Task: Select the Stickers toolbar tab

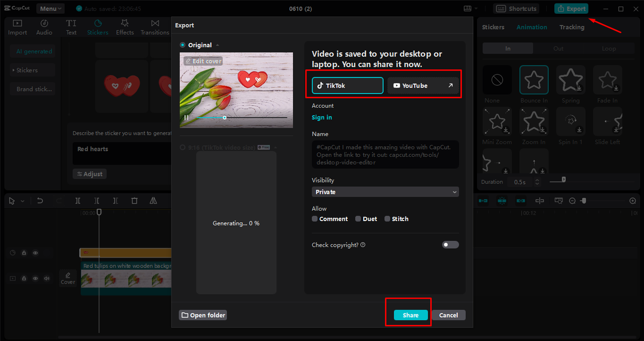Action: (98, 27)
